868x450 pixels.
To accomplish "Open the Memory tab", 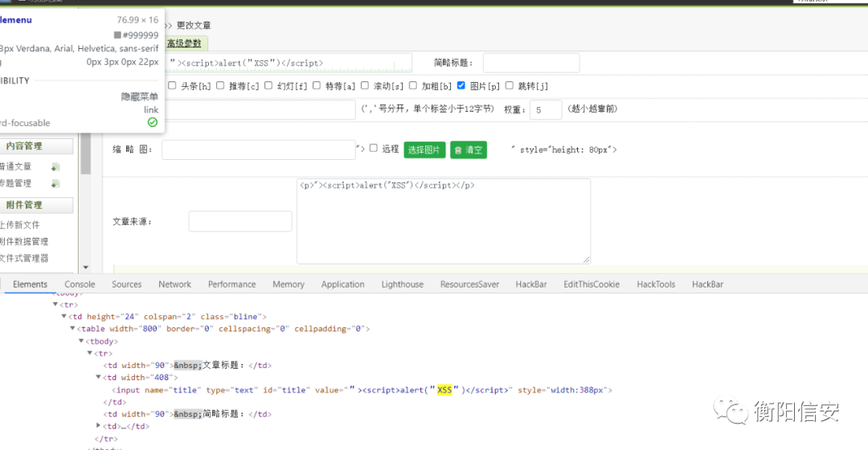I will click(289, 284).
